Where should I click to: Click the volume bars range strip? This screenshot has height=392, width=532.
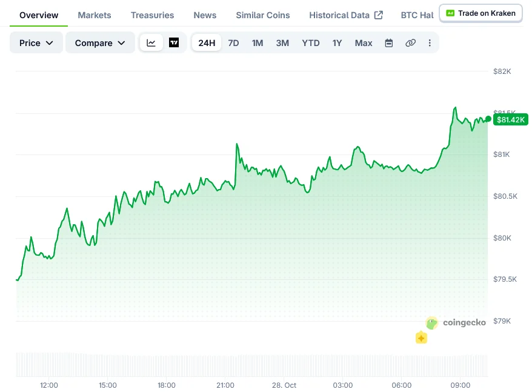click(251, 365)
